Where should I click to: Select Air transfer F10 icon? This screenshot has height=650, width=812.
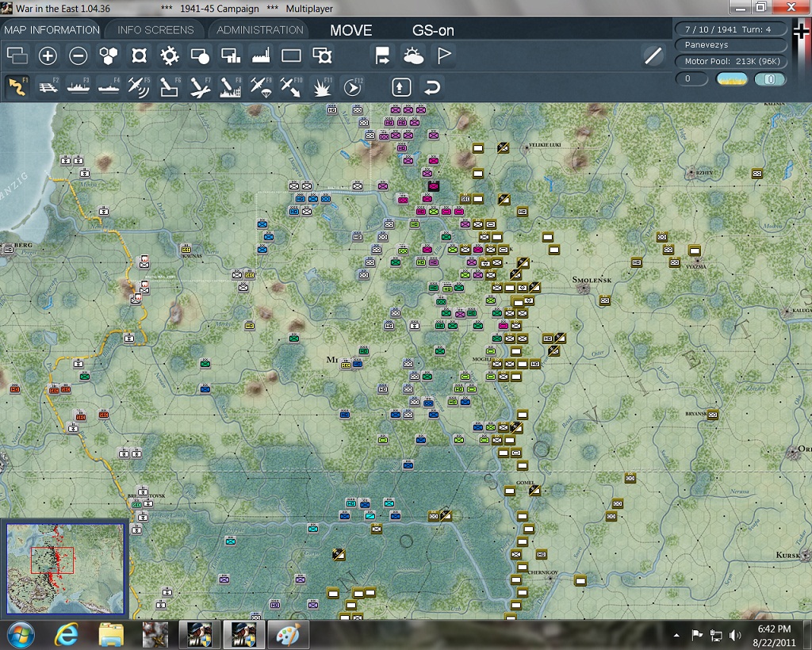coord(291,86)
